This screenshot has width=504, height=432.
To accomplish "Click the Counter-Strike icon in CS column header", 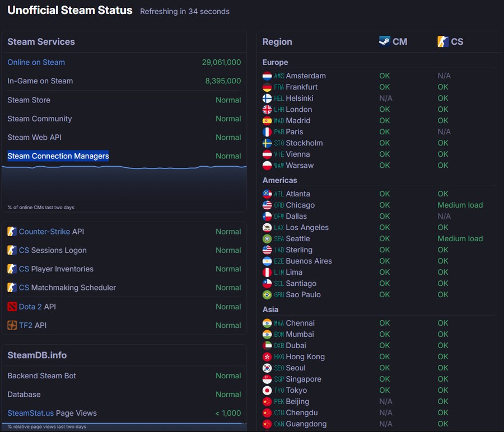I will click(x=443, y=41).
